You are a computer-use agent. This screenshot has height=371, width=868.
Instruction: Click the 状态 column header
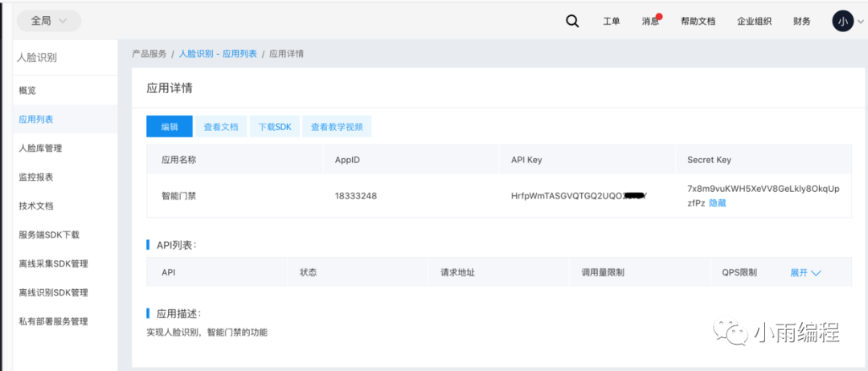(309, 272)
